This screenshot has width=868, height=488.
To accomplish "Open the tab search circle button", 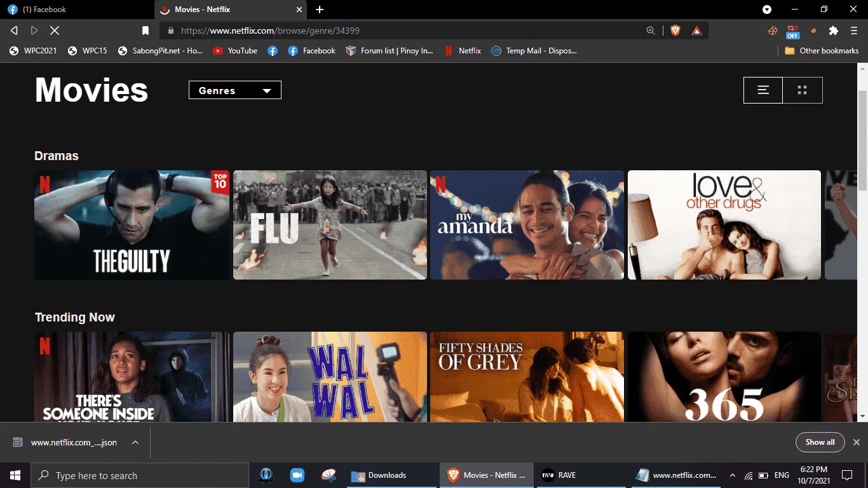I will (x=767, y=10).
